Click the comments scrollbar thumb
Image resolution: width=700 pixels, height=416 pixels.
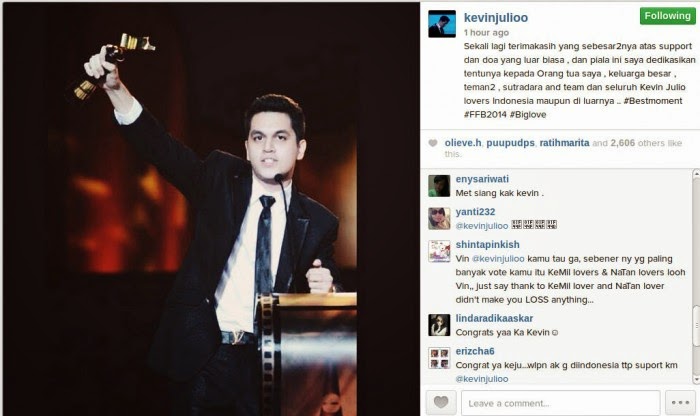click(x=696, y=326)
